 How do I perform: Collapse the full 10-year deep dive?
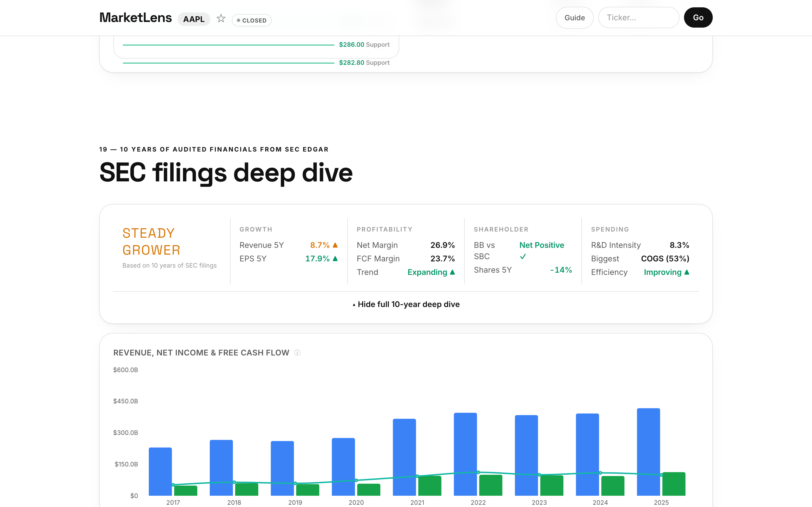[406, 304]
